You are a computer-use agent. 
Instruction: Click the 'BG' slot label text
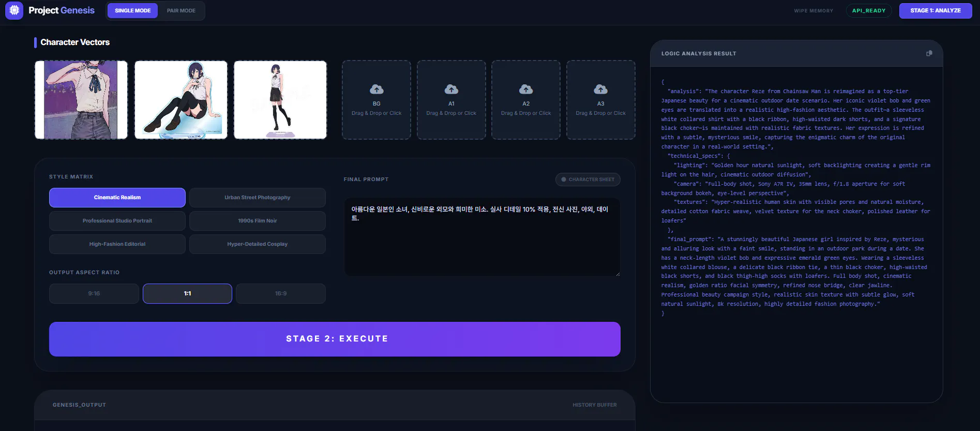tap(376, 103)
